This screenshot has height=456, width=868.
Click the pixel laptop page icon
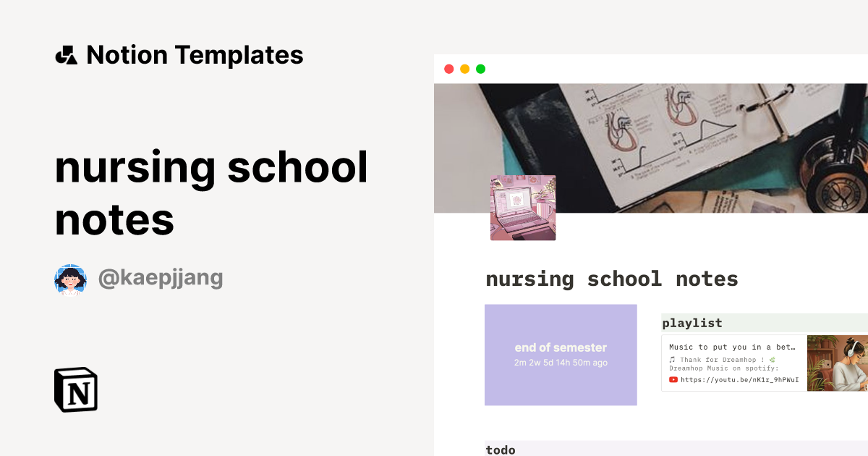(x=522, y=207)
